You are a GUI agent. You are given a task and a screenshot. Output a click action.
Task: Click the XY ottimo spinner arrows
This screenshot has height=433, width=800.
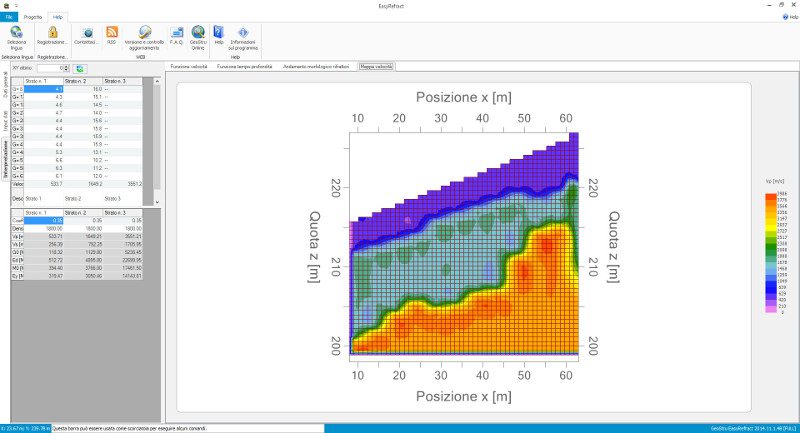[68, 68]
